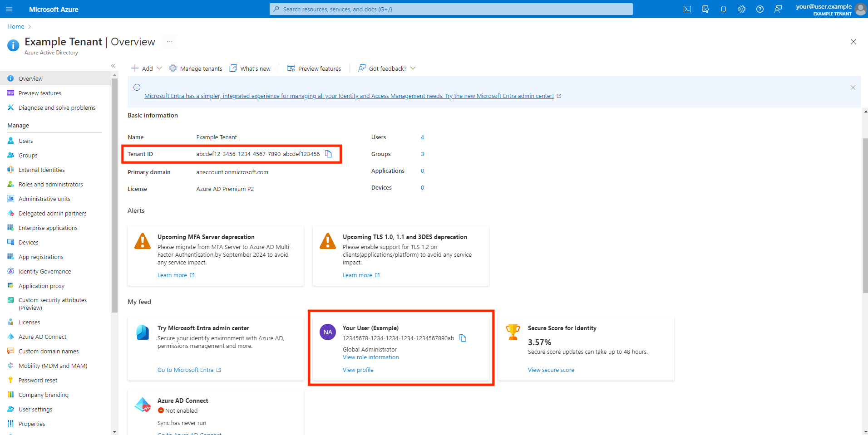The height and width of the screenshot is (435, 868).
Task: Open the portal settings gear
Action: [742, 9]
